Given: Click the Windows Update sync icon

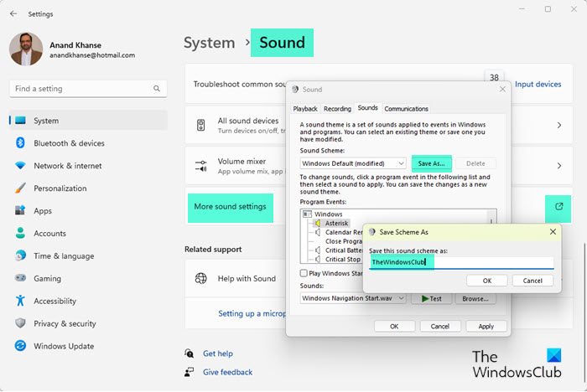Looking at the screenshot, I should pos(20,346).
